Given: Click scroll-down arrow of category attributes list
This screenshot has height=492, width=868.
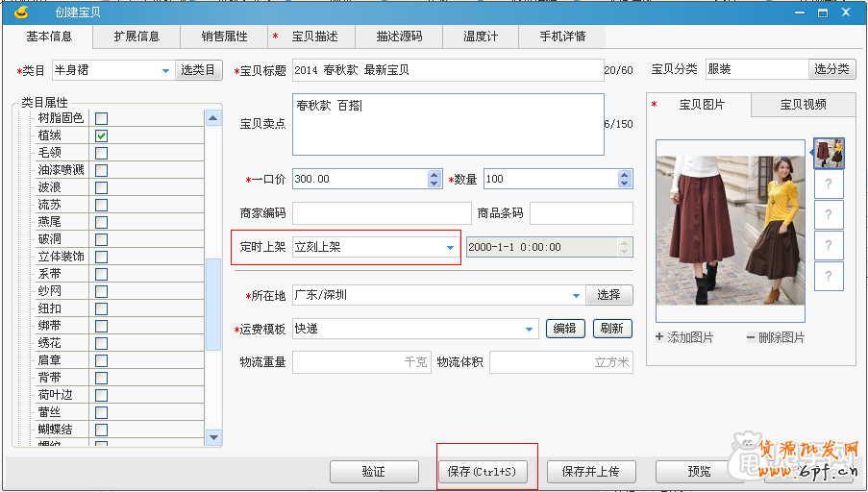Looking at the screenshot, I should [x=213, y=437].
